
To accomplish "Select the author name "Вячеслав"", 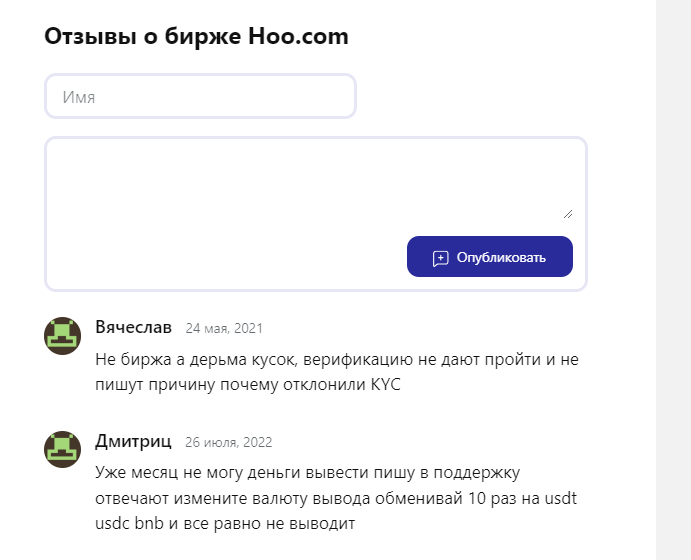I will 133,328.
